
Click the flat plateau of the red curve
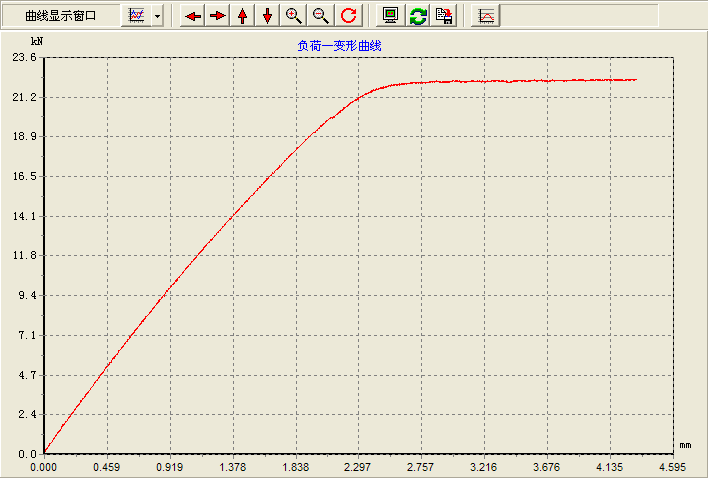click(x=519, y=81)
